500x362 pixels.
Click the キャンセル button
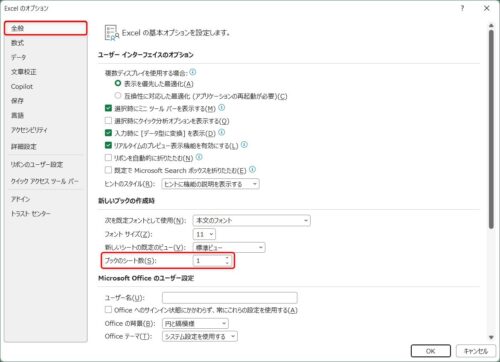(476, 351)
